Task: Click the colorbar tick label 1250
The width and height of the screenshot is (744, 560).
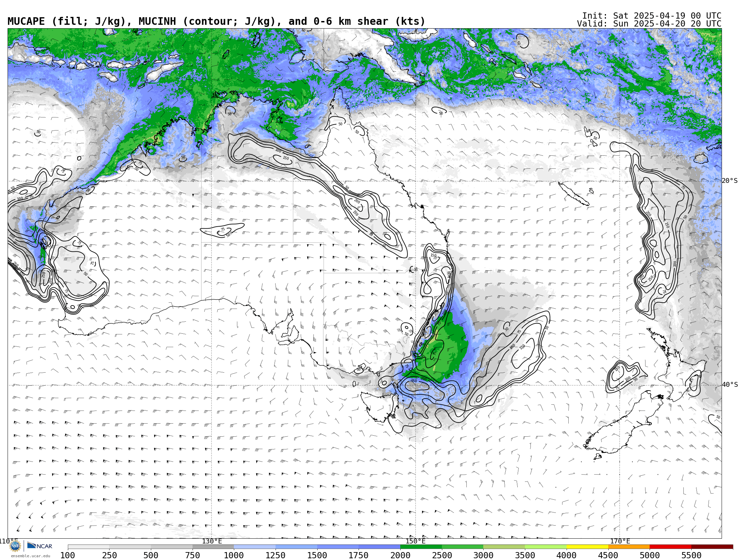Action: click(x=276, y=556)
